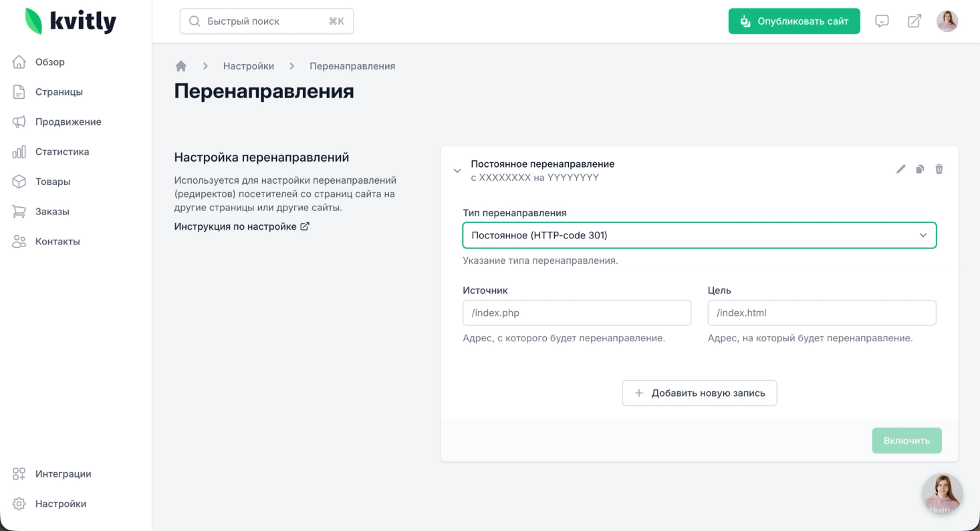Click the Постоянное перенаправление title text

543,164
